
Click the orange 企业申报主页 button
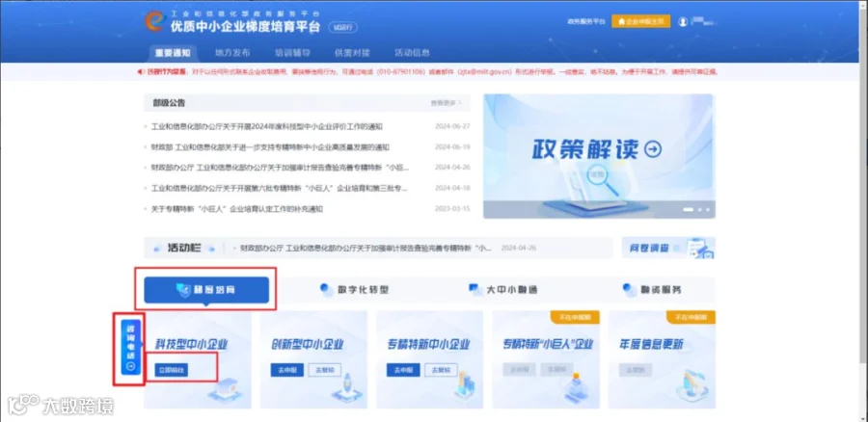[x=641, y=21]
